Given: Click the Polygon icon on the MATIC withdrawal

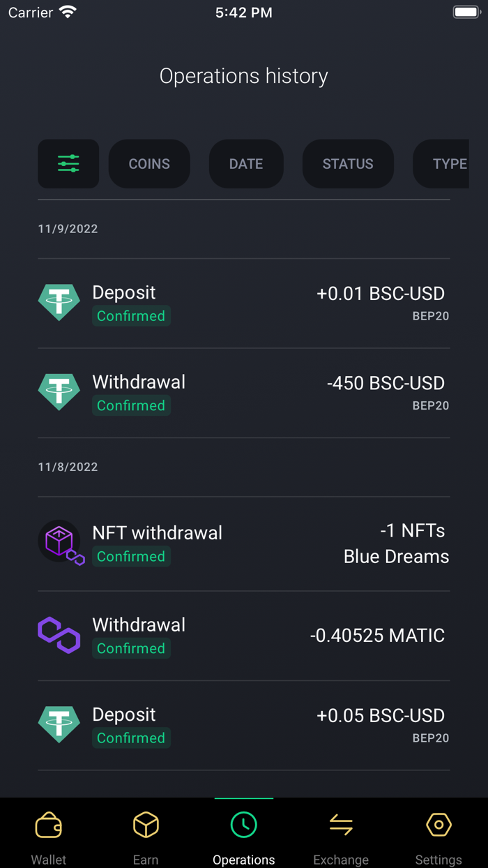Looking at the screenshot, I should pos(59,635).
